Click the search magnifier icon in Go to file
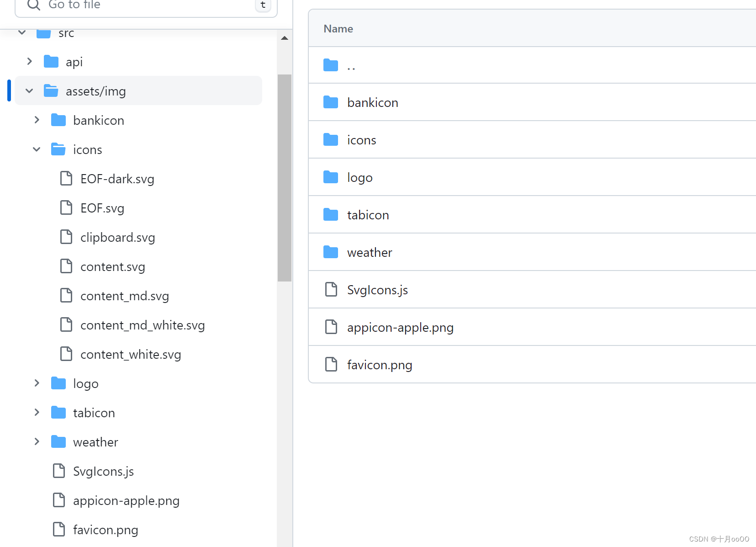The height and width of the screenshot is (547, 756). click(x=33, y=5)
